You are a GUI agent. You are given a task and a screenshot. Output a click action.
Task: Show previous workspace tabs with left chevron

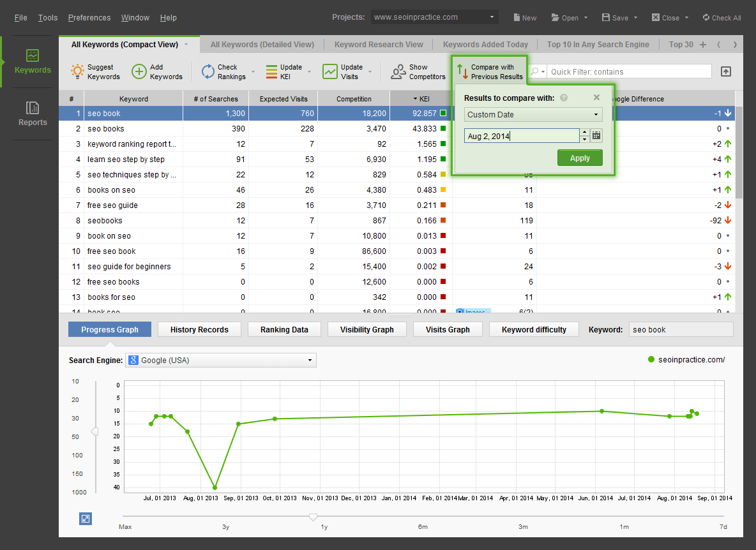[x=719, y=45]
